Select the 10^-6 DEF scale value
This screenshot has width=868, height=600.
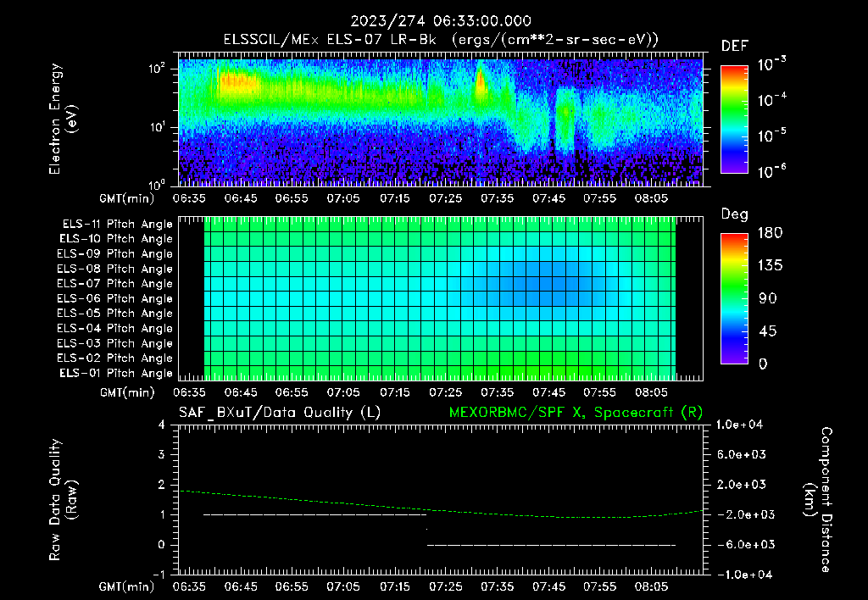click(x=771, y=171)
